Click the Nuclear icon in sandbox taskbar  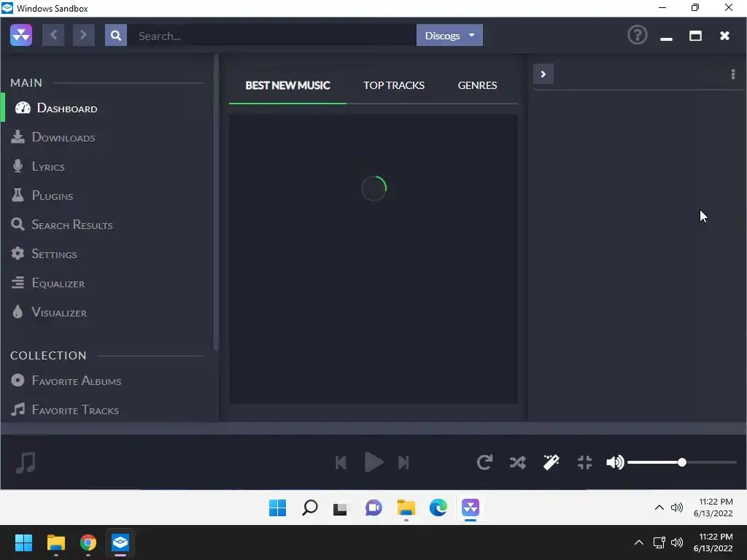tap(471, 507)
